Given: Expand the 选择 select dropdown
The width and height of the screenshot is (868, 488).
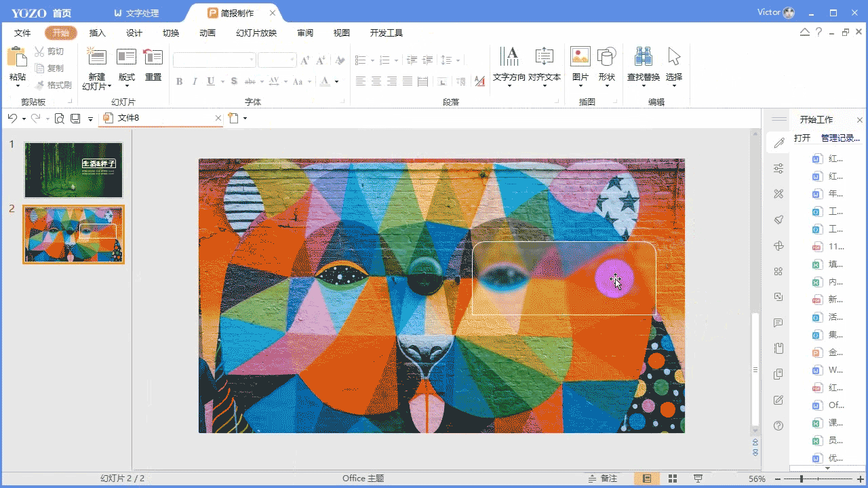Looking at the screenshot, I should coord(674,86).
